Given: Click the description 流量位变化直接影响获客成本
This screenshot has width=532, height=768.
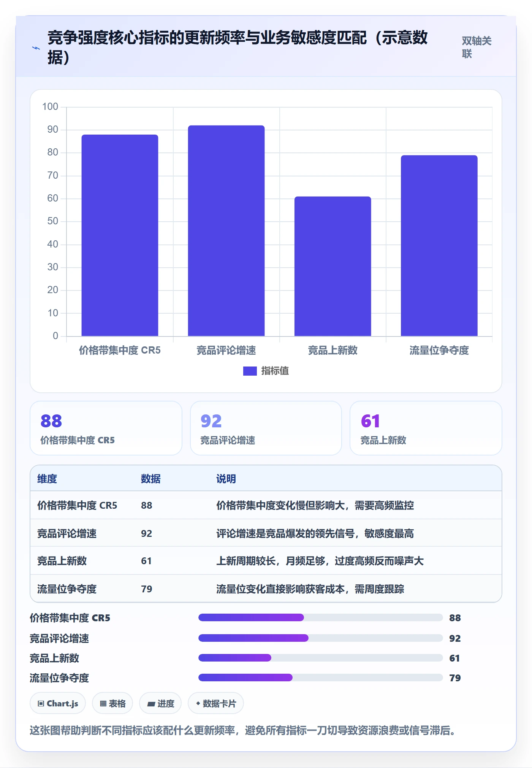Looking at the screenshot, I should click(x=280, y=589).
